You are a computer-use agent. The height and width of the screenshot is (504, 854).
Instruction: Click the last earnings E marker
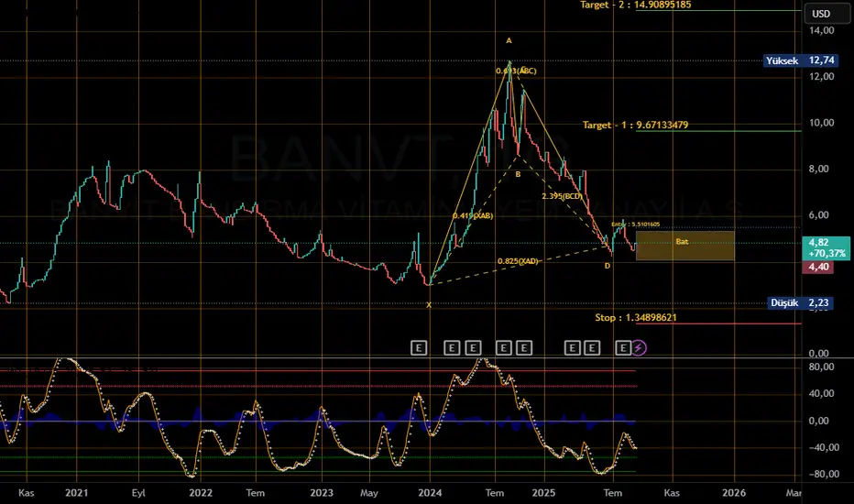(623, 347)
